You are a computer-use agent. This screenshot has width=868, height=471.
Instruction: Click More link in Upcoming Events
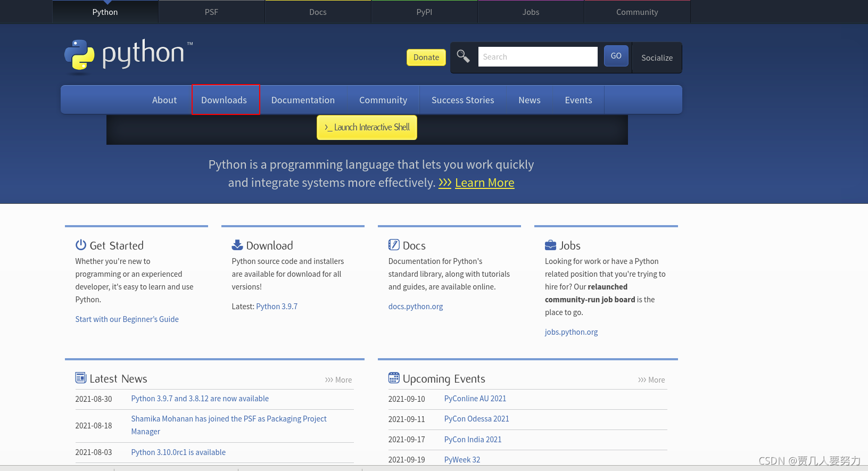[651, 380]
